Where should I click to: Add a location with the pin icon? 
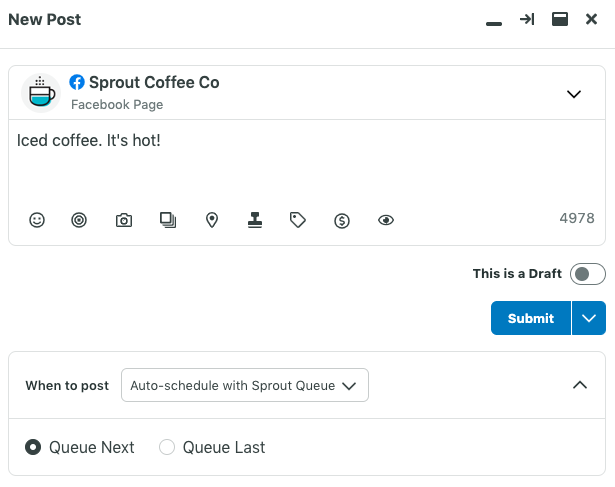coord(212,220)
